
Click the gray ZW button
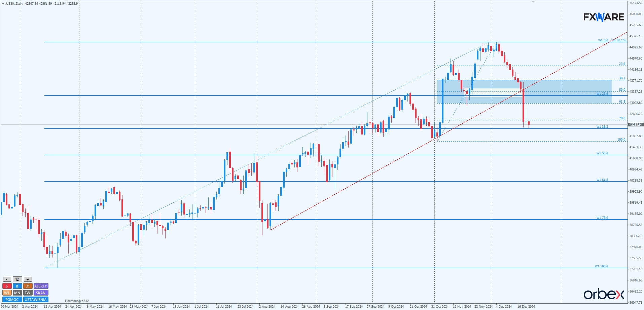point(28,293)
